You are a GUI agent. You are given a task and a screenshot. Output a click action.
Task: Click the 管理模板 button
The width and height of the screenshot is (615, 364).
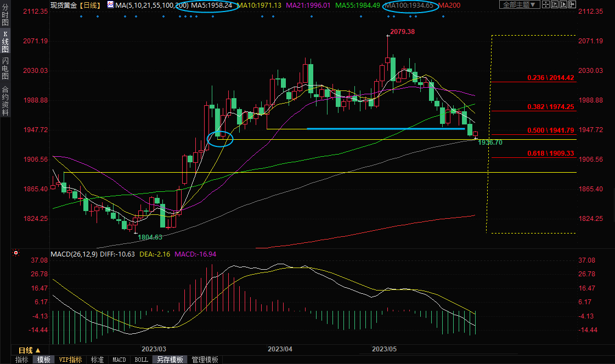204,360
